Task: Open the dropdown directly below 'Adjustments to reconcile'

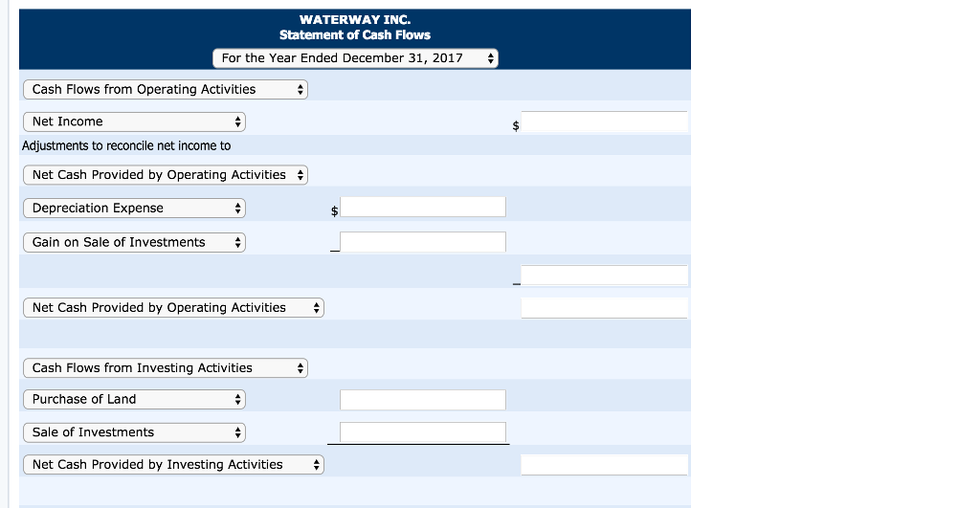Action: click(165, 175)
